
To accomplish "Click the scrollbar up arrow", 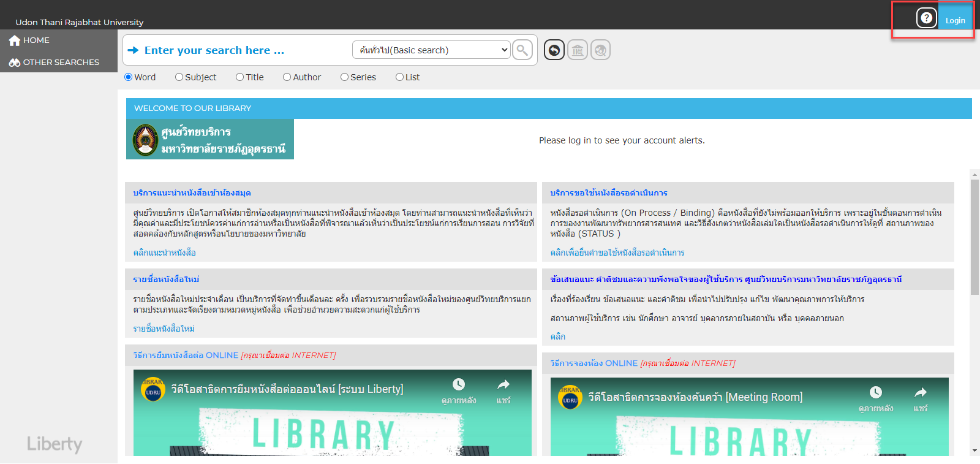I will tap(974, 175).
